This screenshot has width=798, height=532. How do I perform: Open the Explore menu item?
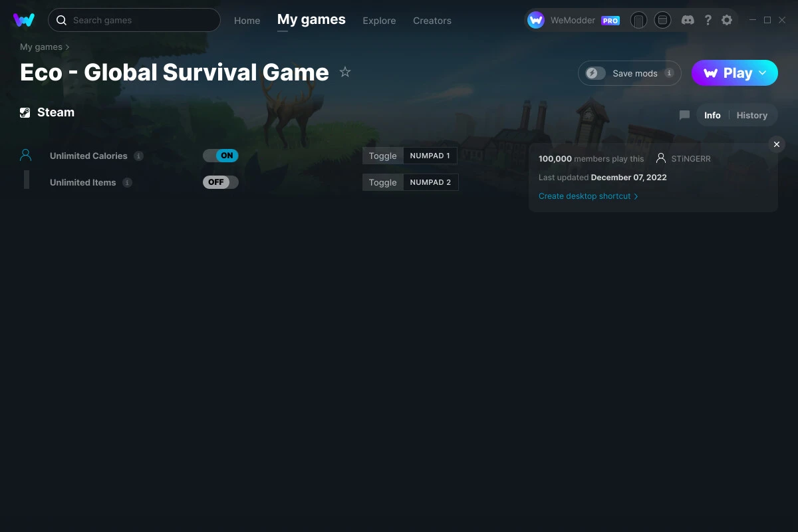[x=379, y=21]
